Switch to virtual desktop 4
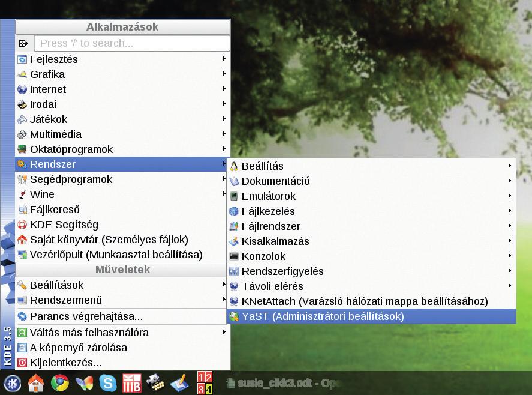This screenshot has height=395, width=532. click(209, 388)
